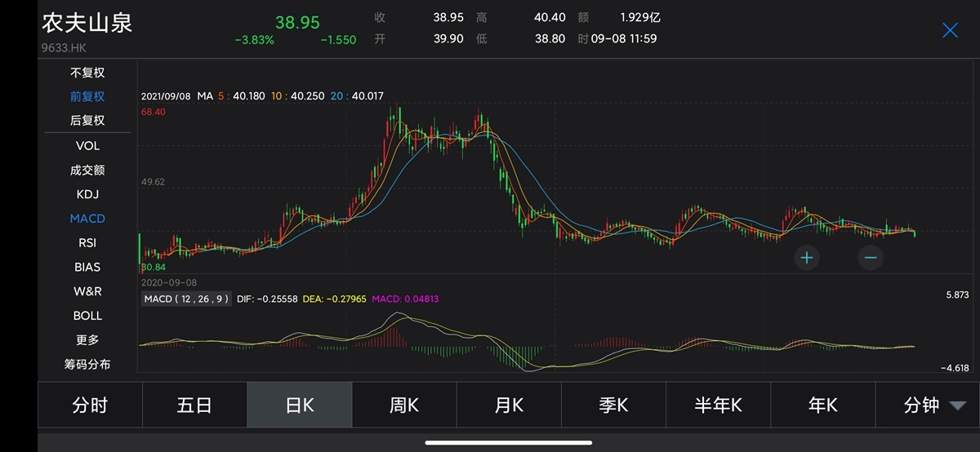Open 更多 more indicators
Viewport: 980px width, 452px height.
click(x=87, y=339)
